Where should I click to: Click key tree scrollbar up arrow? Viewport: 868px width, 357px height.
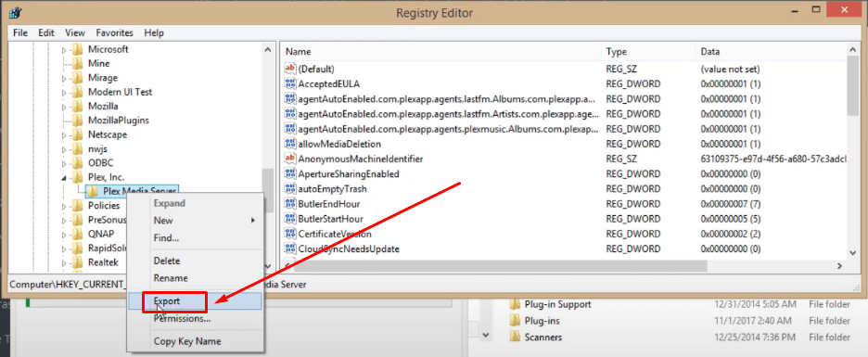[x=268, y=50]
